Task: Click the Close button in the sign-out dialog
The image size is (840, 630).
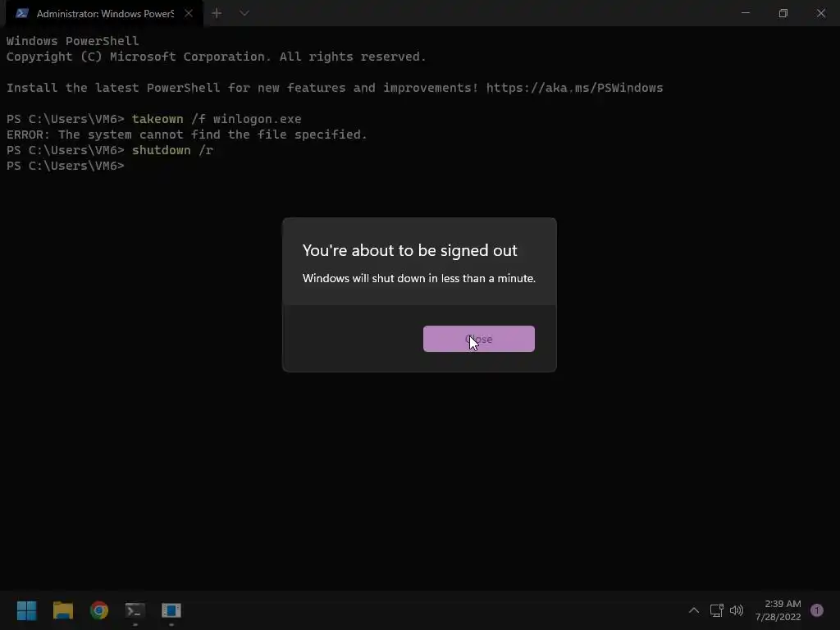Action: click(x=478, y=339)
